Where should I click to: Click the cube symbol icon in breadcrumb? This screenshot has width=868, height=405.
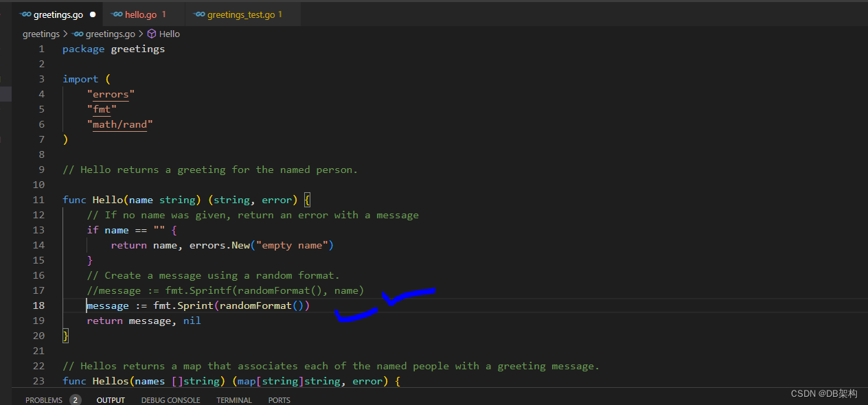click(x=152, y=34)
